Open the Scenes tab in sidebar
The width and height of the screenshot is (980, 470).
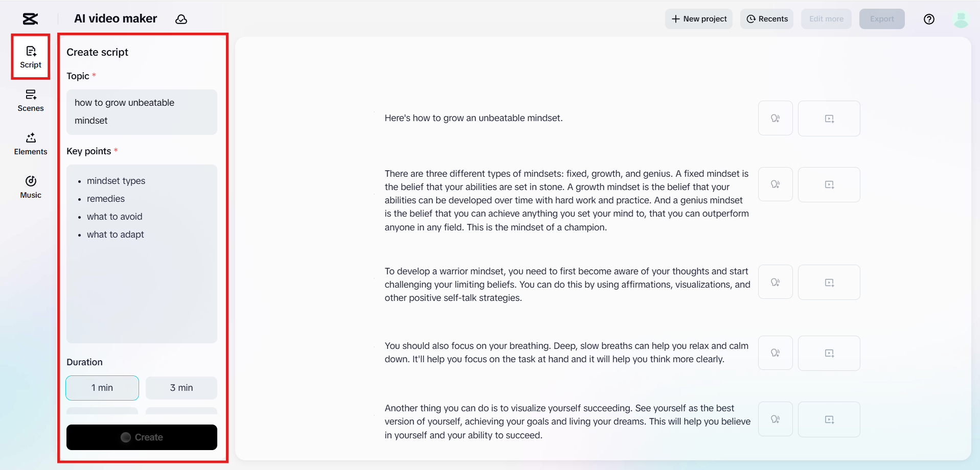click(31, 101)
